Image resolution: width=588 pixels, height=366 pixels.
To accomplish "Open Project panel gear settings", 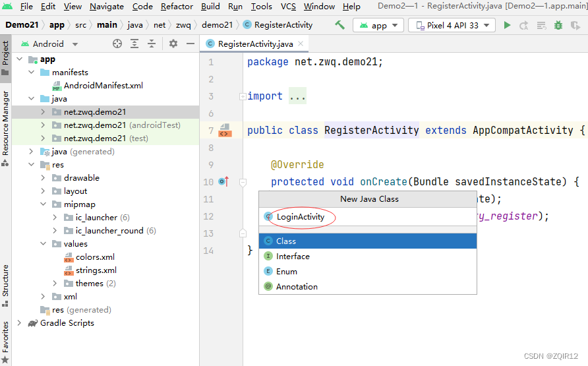I will pos(173,44).
